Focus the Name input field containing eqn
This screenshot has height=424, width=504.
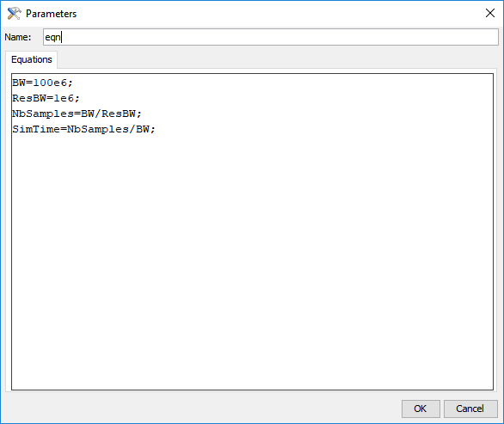pyautogui.click(x=271, y=37)
